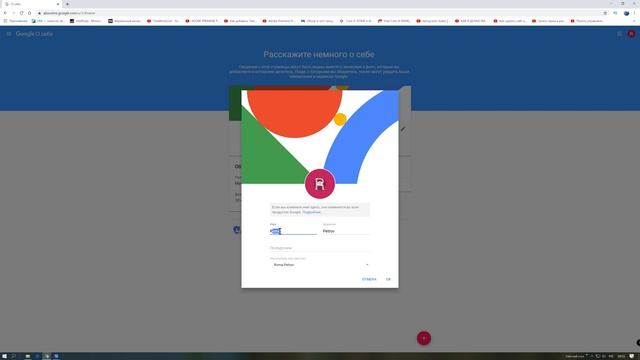
Task: Click the Google About me header title
Action: pos(34,34)
